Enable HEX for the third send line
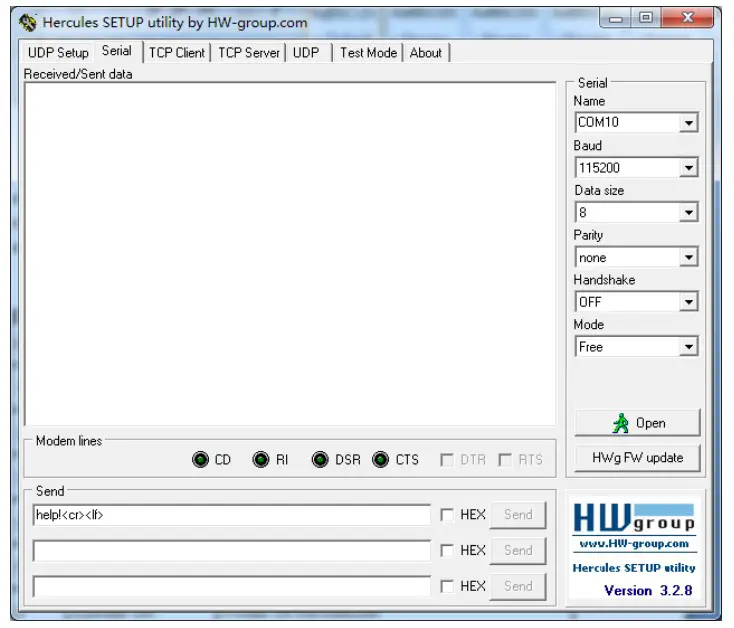The image size is (734, 628). 447,586
